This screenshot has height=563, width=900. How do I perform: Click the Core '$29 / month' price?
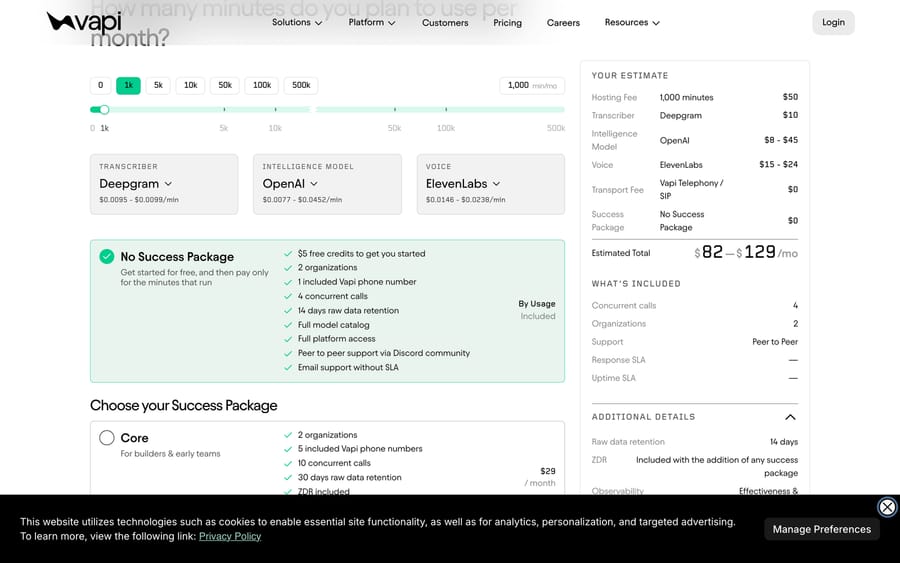(540, 477)
